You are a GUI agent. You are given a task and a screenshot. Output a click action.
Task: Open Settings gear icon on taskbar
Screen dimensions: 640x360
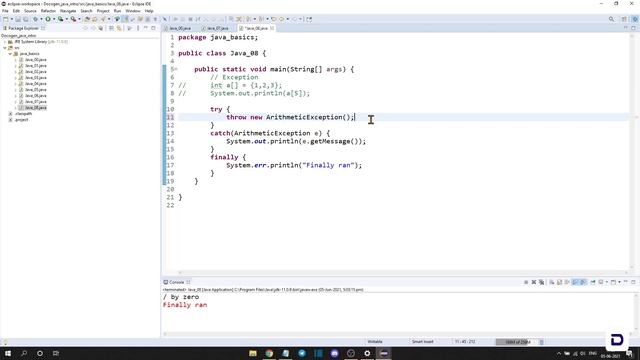pyautogui.click(x=367, y=353)
